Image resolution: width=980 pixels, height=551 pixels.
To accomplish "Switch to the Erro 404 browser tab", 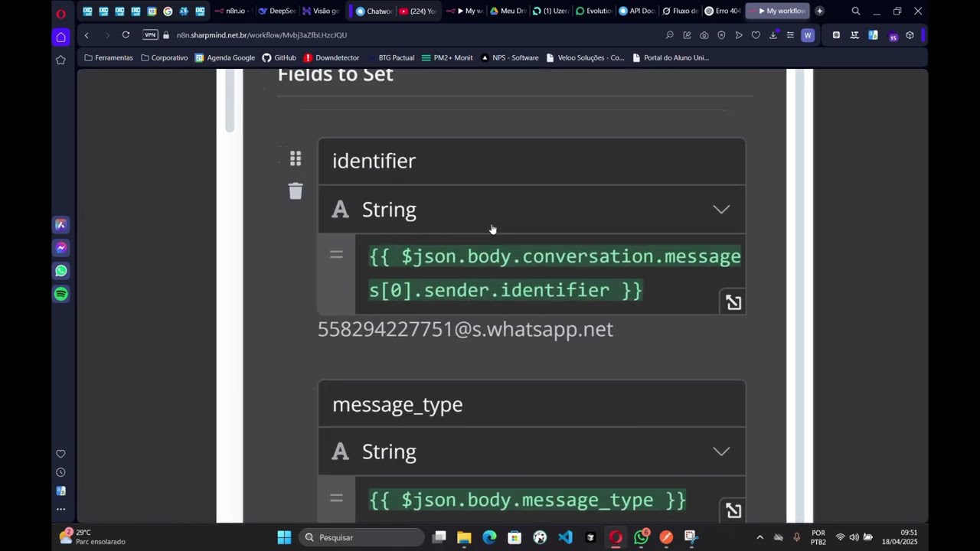I will click(723, 11).
